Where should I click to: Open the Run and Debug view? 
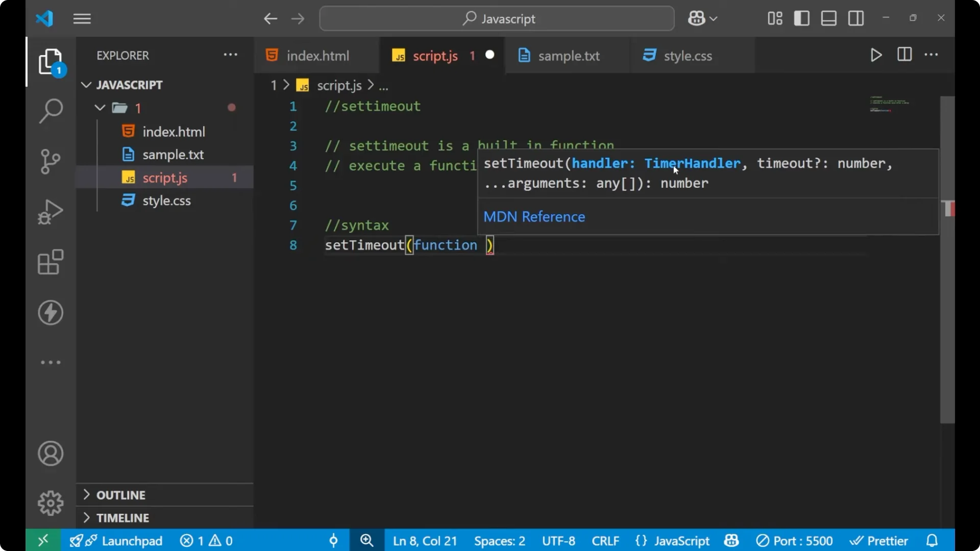click(x=50, y=211)
